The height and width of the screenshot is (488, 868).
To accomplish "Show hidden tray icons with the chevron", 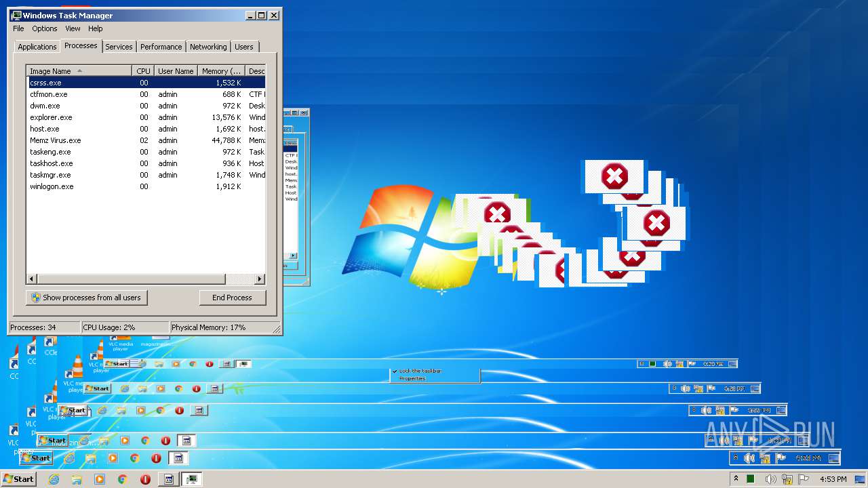I will pyautogui.click(x=736, y=479).
